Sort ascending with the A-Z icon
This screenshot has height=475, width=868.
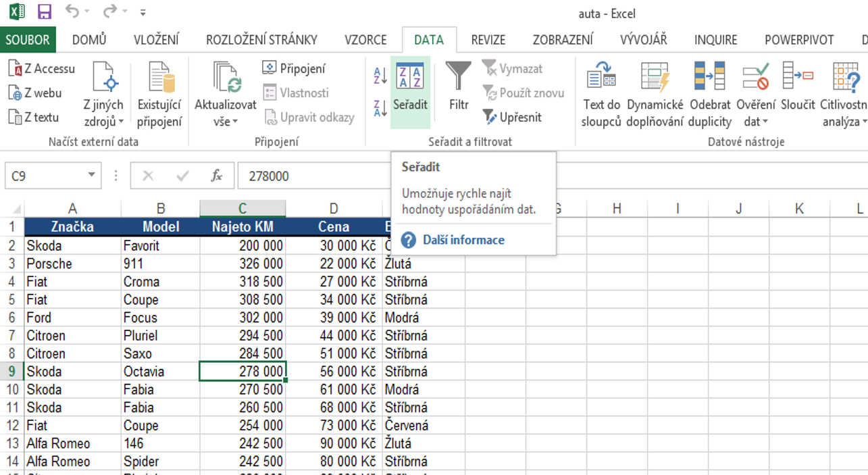(380, 75)
